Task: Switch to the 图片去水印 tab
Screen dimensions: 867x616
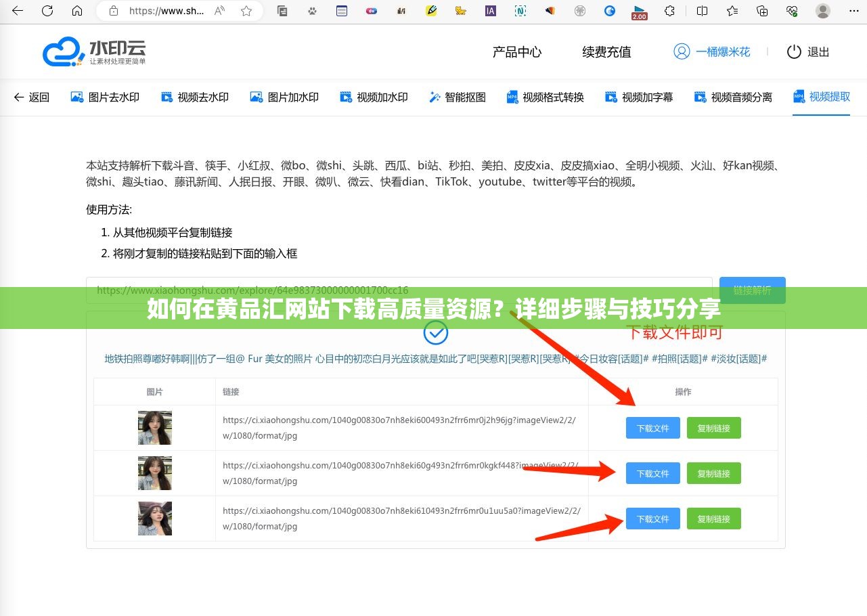Action: (x=105, y=97)
